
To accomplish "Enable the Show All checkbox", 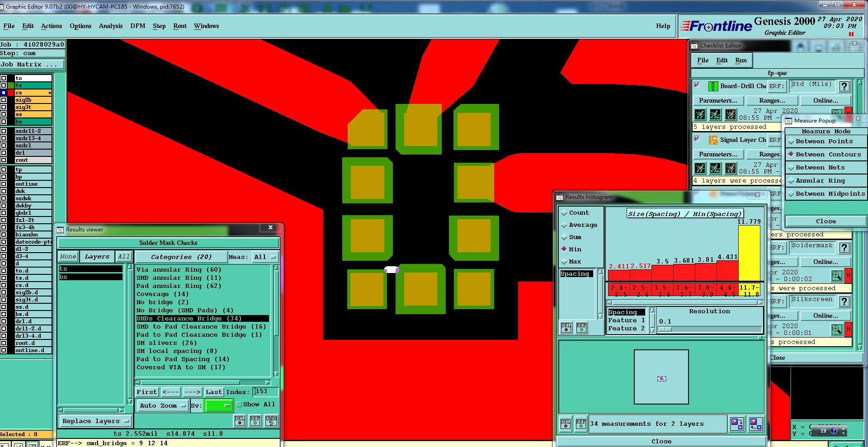I will 240,405.
